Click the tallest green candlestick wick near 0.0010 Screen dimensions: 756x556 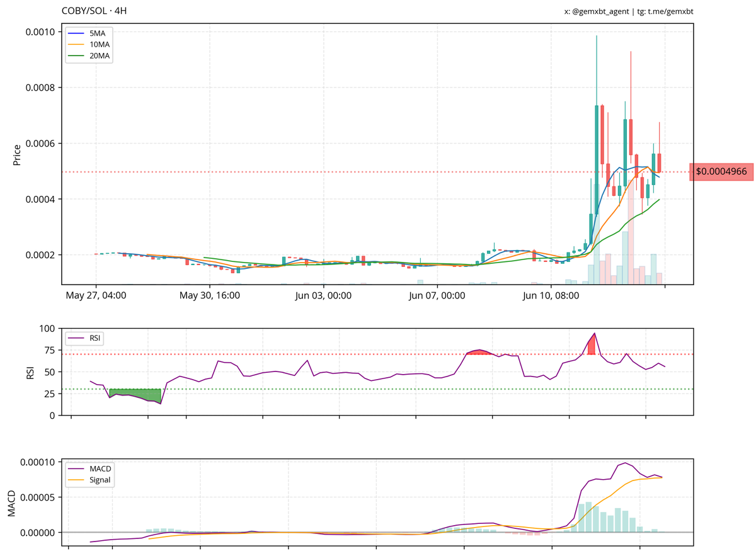pyautogui.click(x=596, y=69)
